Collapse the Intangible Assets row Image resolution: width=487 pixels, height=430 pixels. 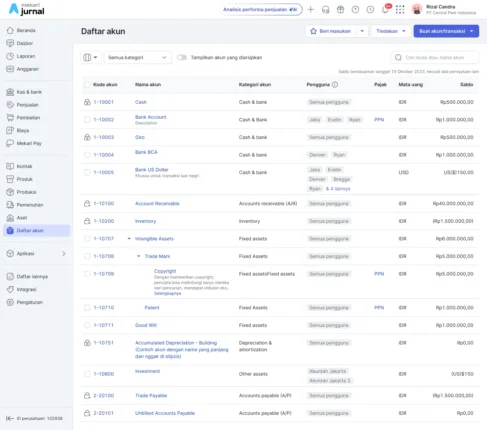[129, 239]
